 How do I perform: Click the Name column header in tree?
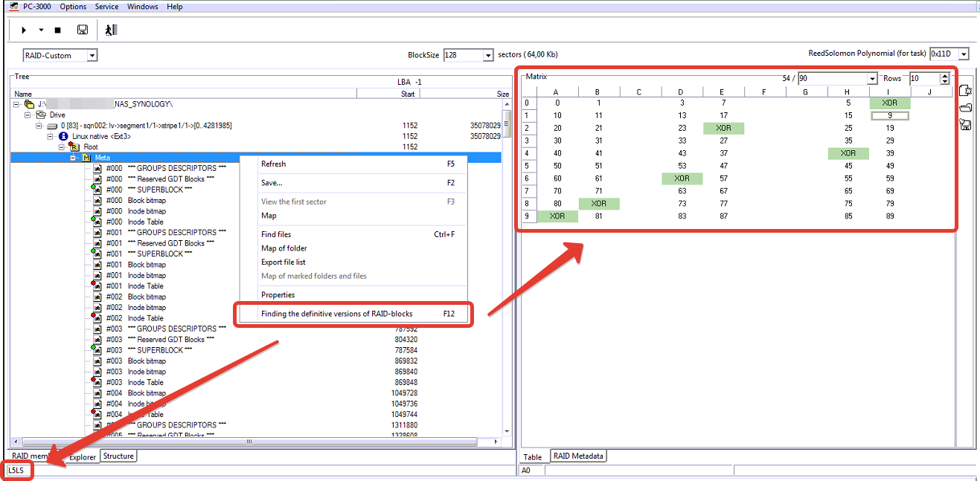coord(185,94)
